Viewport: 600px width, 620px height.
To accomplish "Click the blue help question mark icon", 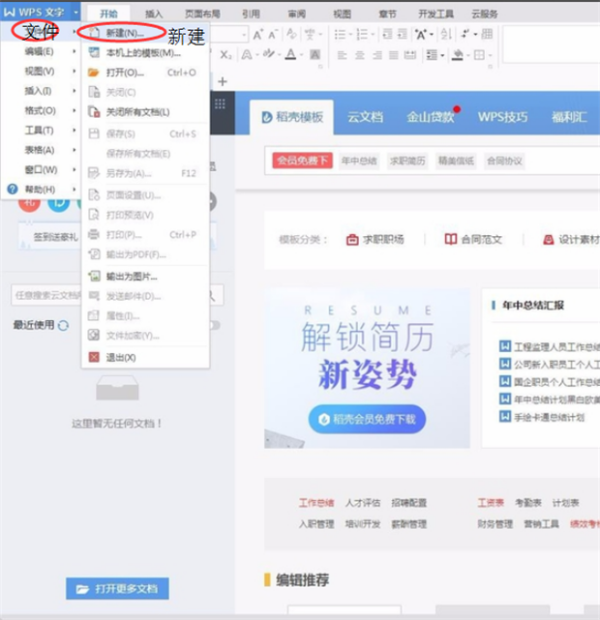I will 13,189.
